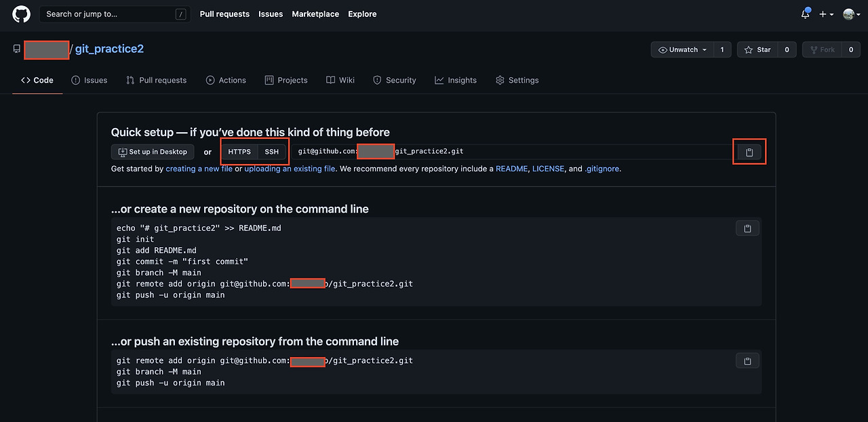Select the Code tab
The height and width of the screenshot is (422, 868).
pyautogui.click(x=37, y=80)
